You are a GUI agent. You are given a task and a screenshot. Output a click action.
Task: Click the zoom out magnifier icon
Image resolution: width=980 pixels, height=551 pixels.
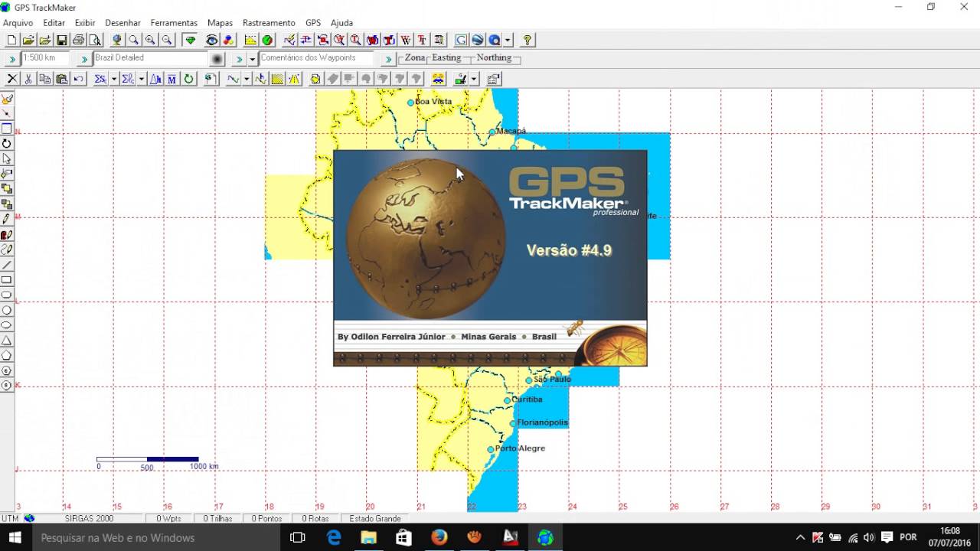pyautogui.click(x=167, y=40)
